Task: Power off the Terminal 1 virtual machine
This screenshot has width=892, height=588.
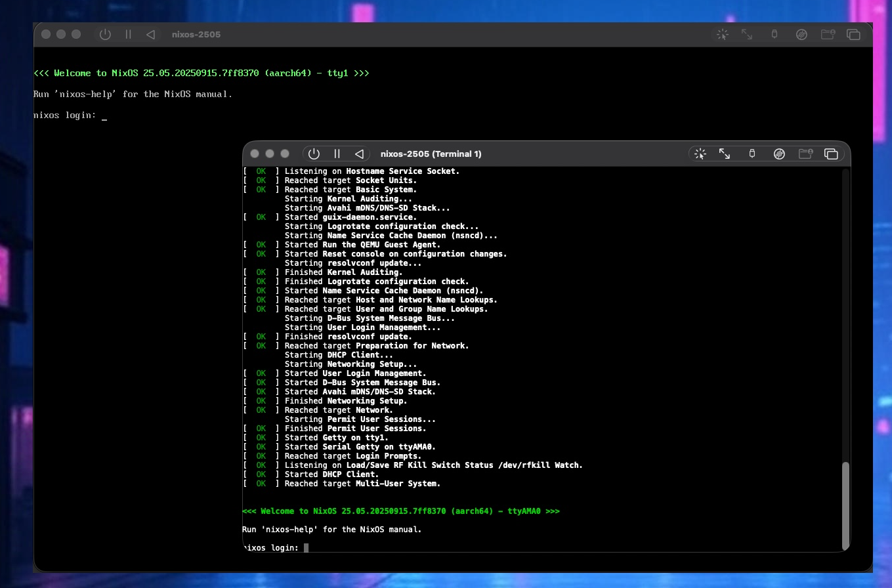Action: coord(314,154)
